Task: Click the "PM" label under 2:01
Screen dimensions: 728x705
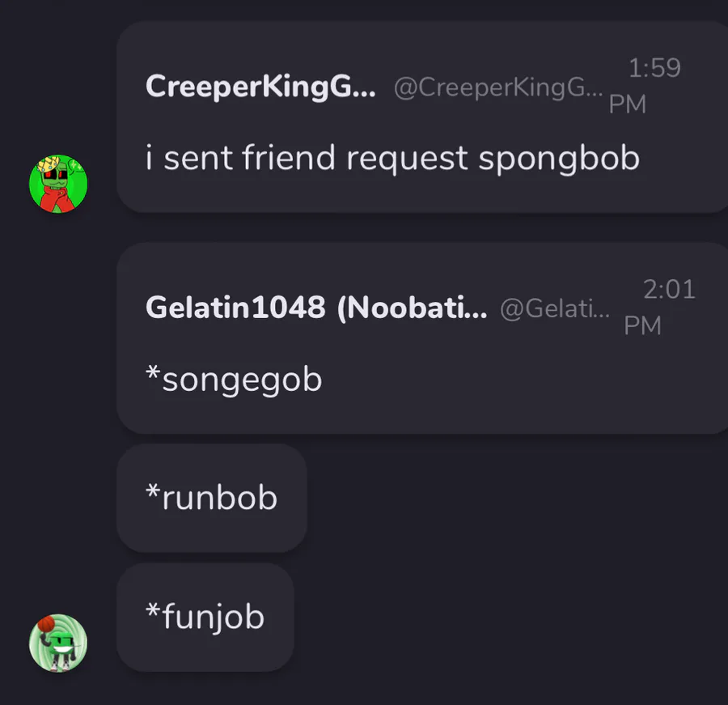Action: (x=642, y=325)
